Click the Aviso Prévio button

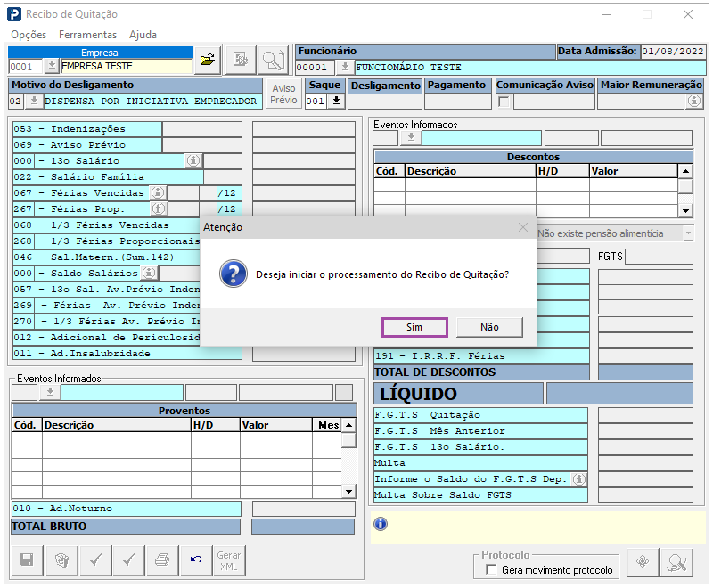click(283, 94)
